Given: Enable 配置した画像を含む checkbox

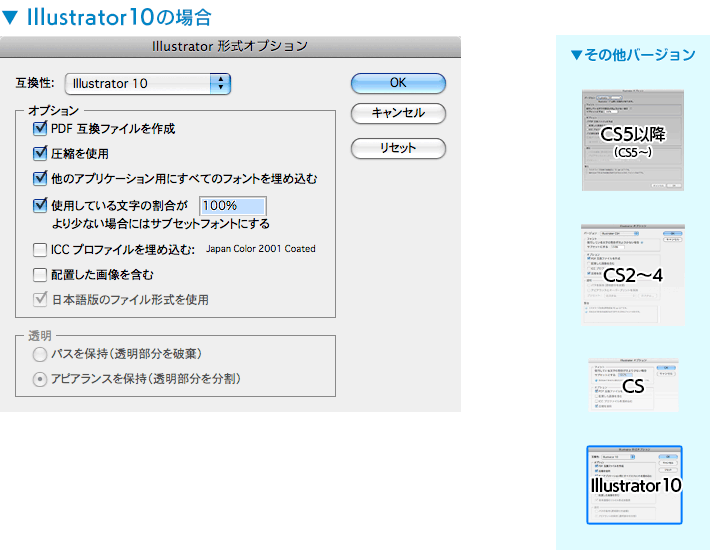Looking at the screenshot, I should 40,274.
